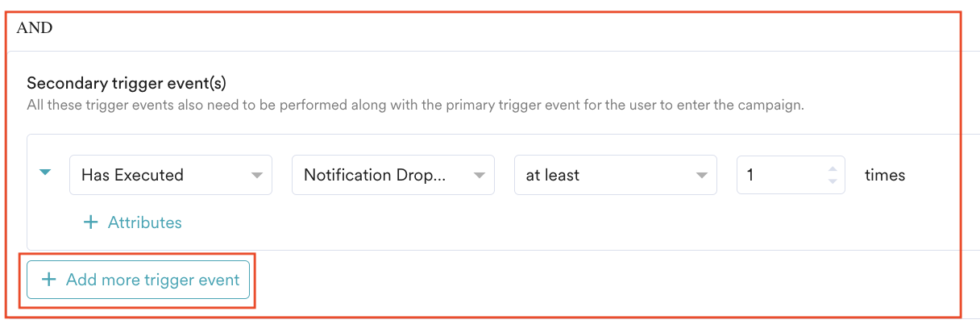Click the count input field showing 1

click(x=778, y=175)
